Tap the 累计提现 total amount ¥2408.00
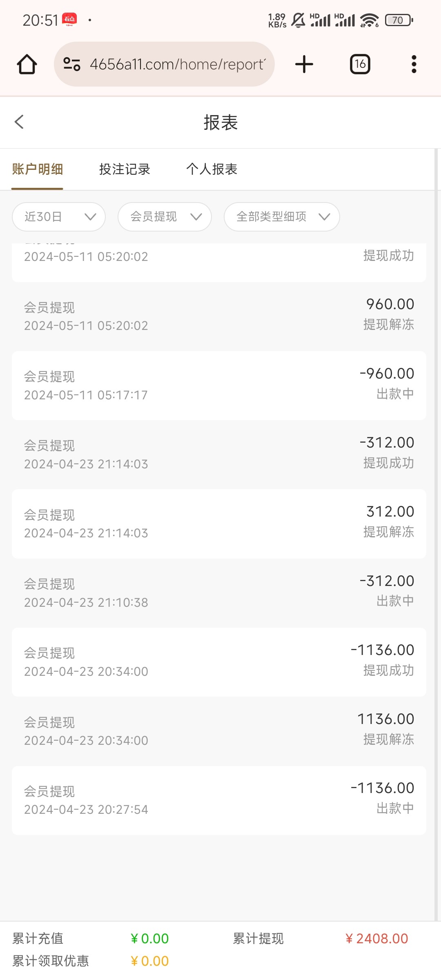Image resolution: width=441 pixels, height=980 pixels. [x=376, y=938]
